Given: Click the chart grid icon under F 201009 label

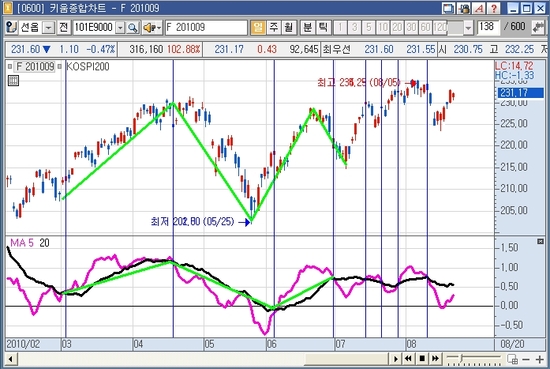Looking at the screenshot, I should click(x=13, y=81).
